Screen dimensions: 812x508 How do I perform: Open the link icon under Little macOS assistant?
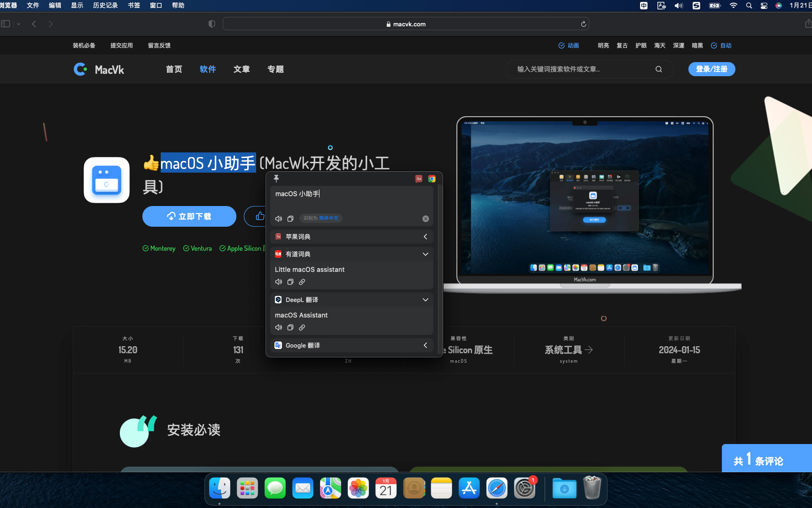[x=302, y=282]
